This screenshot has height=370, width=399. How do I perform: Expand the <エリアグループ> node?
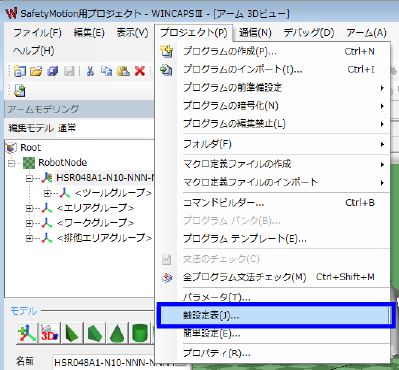(29, 208)
